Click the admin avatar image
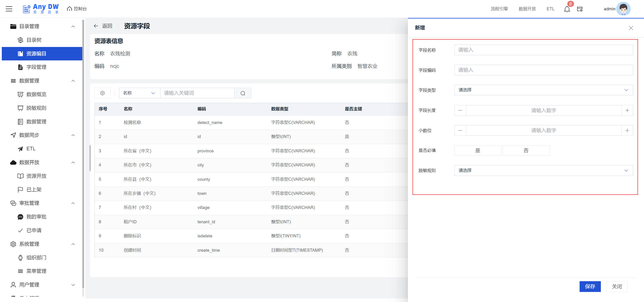The width and height of the screenshot is (644, 302). click(623, 9)
